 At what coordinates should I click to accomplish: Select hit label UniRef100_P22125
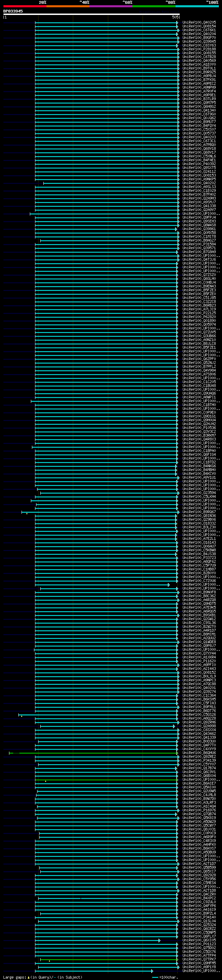coord(199,313)
